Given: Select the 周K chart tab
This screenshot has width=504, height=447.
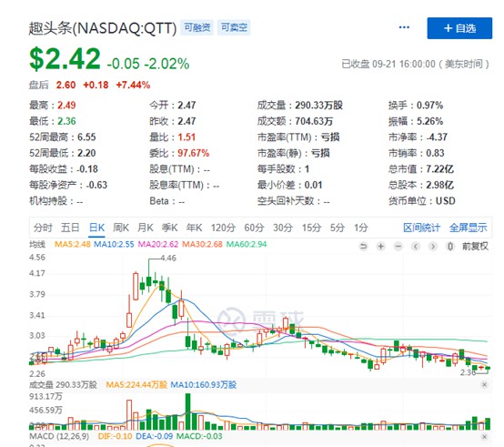Looking at the screenshot, I should 121,228.
